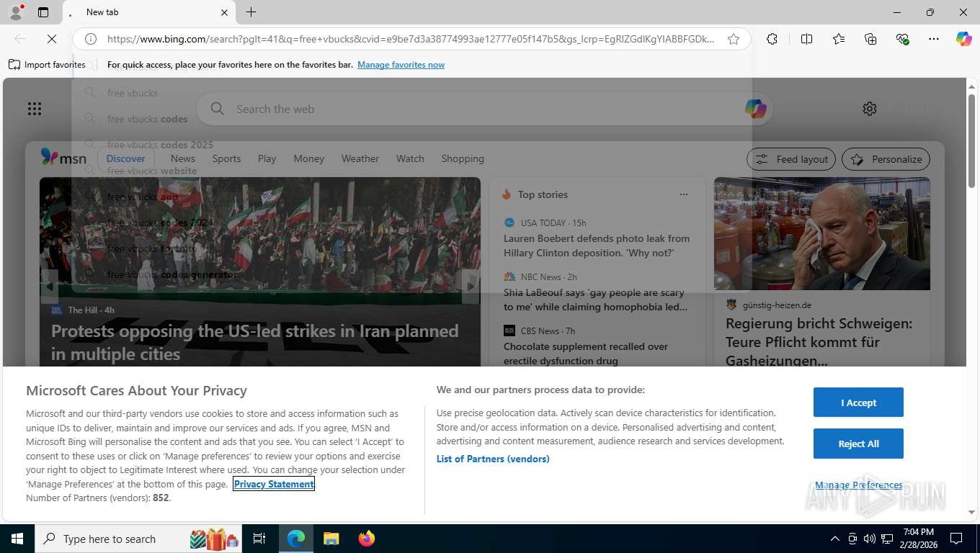Open Task View on the taskbar
This screenshot has width=980, height=553.
point(259,539)
